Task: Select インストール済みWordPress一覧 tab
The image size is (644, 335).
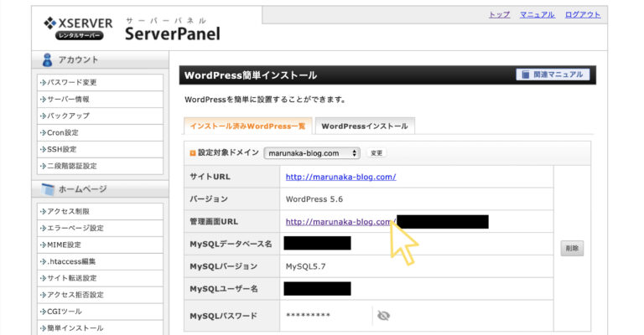Action: pos(247,126)
